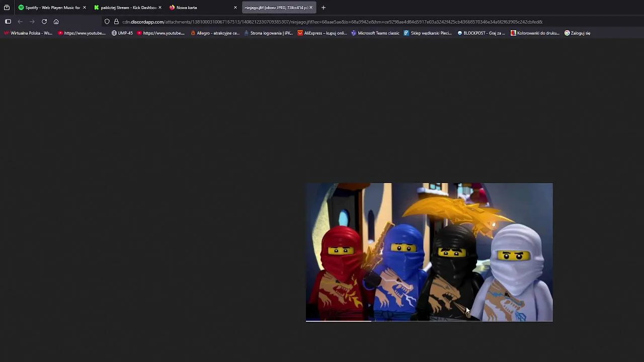Open the second YouTube bookmark after UMP-45
Viewport: 644px width, 362px height.
[161, 33]
